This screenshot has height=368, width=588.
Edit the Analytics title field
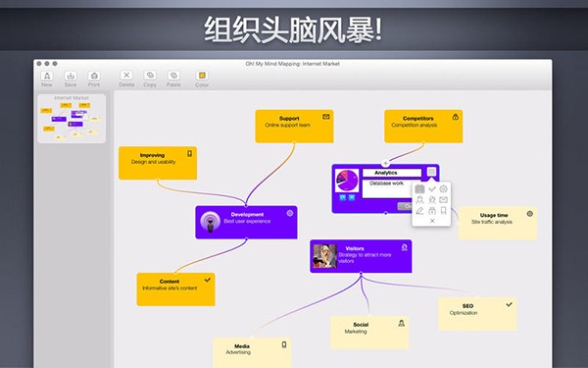click(x=392, y=173)
